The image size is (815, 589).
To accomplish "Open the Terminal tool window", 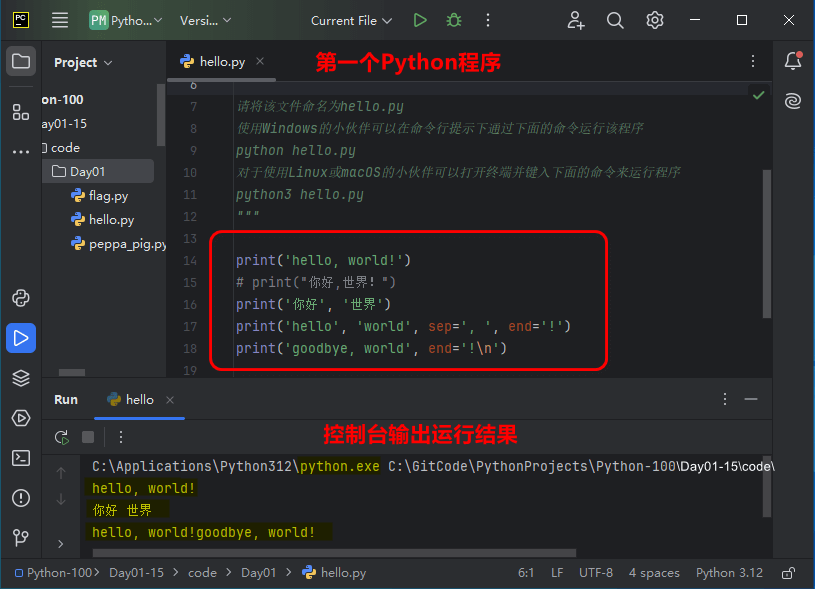I will 21,458.
